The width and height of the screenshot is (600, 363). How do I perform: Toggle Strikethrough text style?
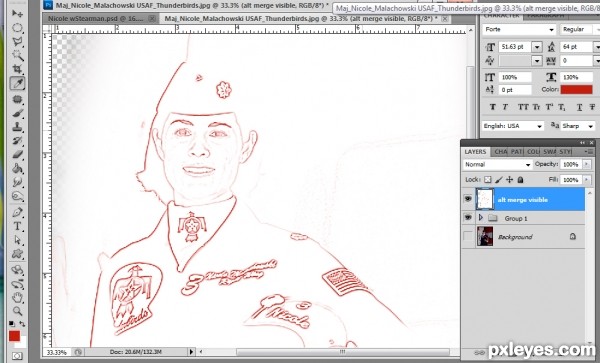[592, 107]
